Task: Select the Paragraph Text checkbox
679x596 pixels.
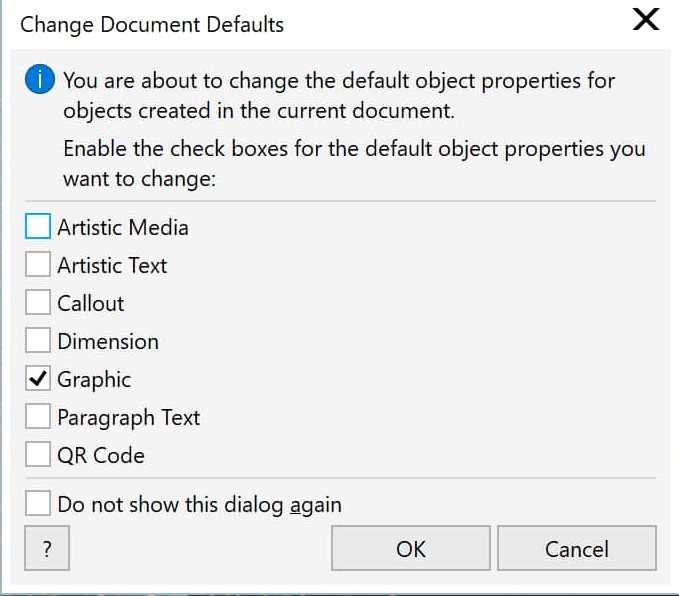Action: click(x=38, y=417)
